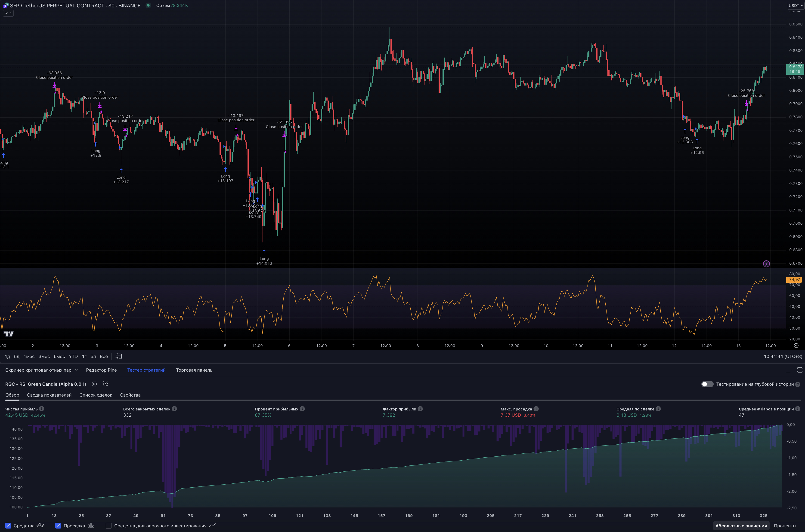The height and width of the screenshot is (532, 805).
Task: Open strategy settings hexagon icon
Action: tap(94, 384)
